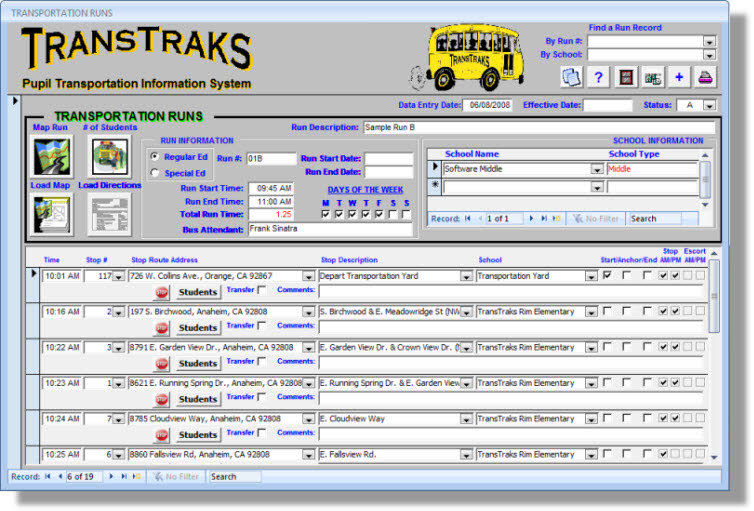754x511 pixels.
Task: Toggle the Monday checkbox under Days of Week
Action: [326, 213]
